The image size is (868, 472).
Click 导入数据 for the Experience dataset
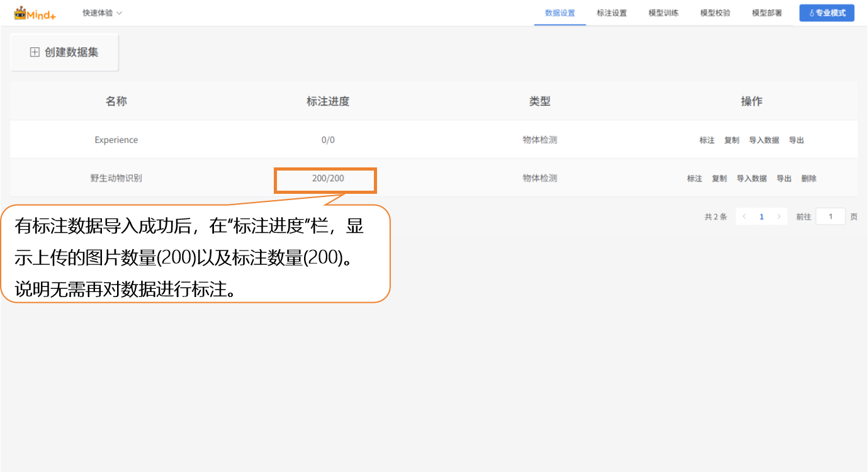(764, 140)
